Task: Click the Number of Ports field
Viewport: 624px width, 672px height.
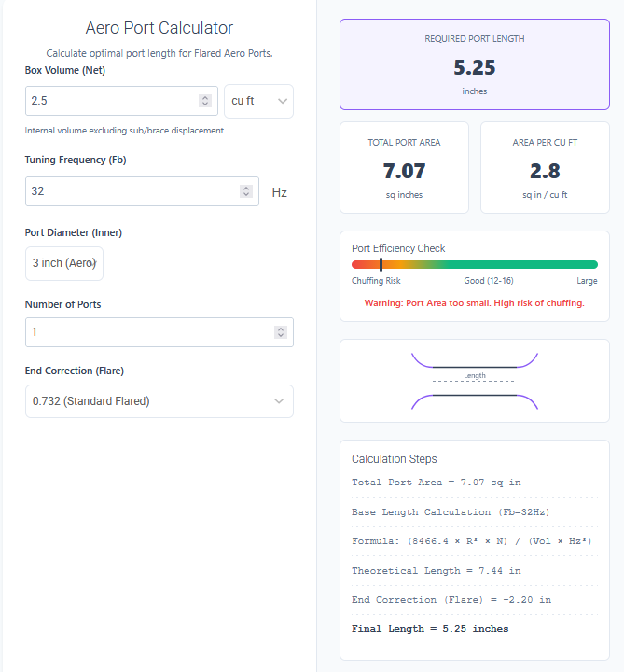Action: tap(149, 332)
